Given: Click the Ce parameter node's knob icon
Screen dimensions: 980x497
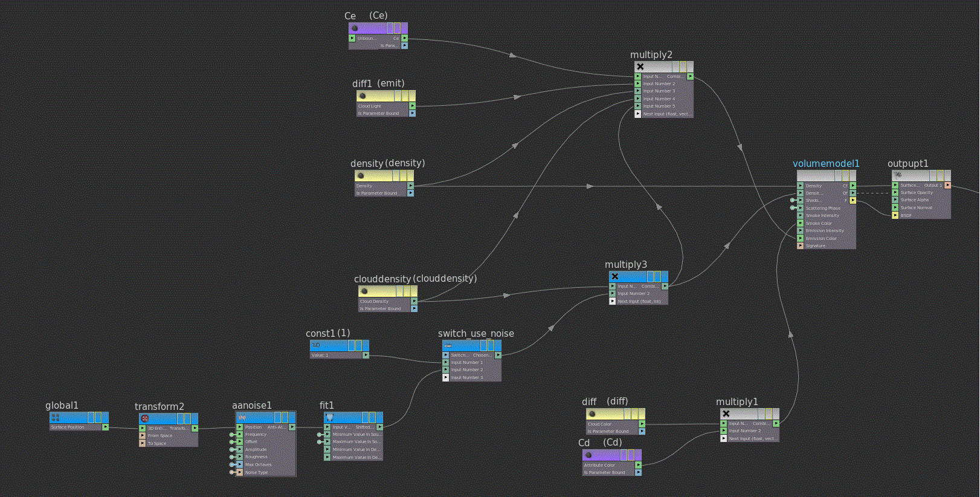Looking at the screenshot, I should pyautogui.click(x=355, y=28).
